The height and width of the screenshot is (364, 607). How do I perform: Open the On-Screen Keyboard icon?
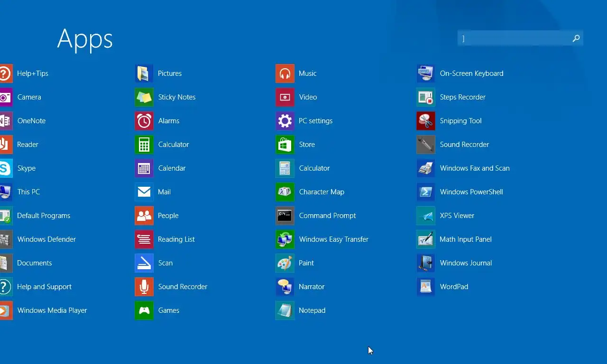coord(426,73)
